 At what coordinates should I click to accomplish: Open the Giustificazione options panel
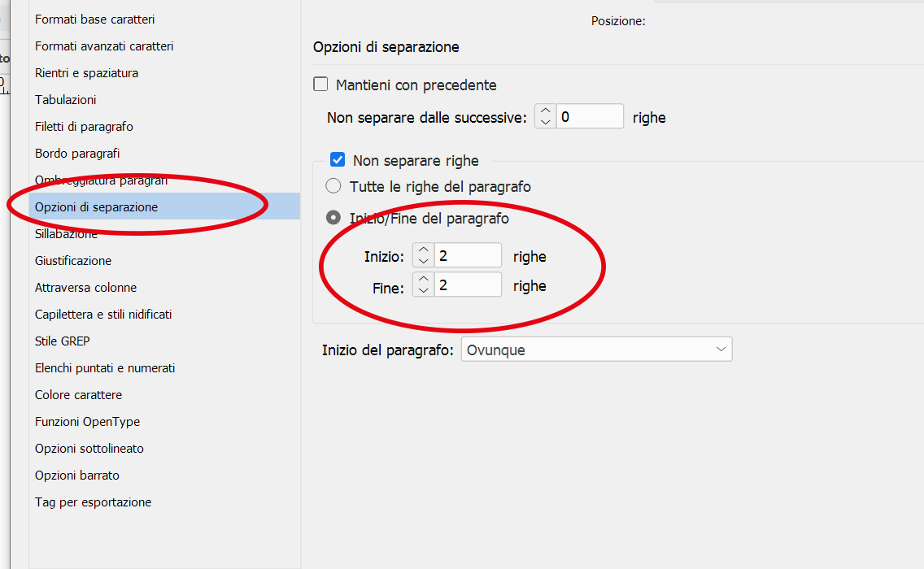pyautogui.click(x=71, y=260)
